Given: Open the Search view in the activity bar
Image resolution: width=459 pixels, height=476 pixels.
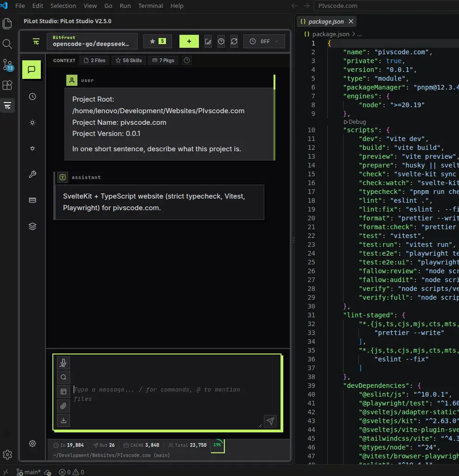Looking at the screenshot, I should [x=7, y=44].
